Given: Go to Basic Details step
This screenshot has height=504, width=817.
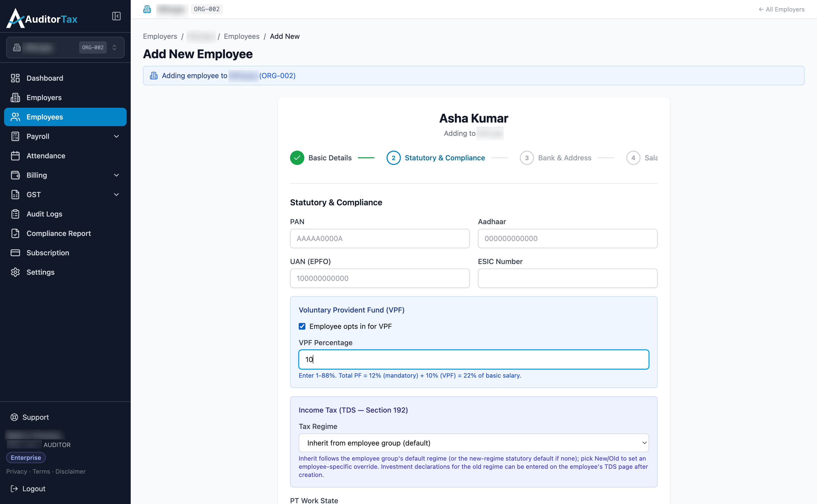Looking at the screenshot, I should pyautogui.click(x=321, y=158).
